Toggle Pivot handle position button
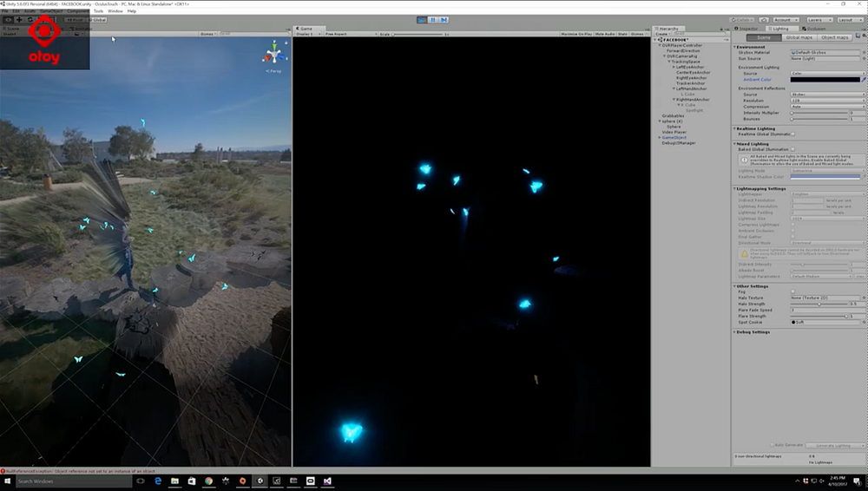868x491 pixels. (x=74, y=20)
